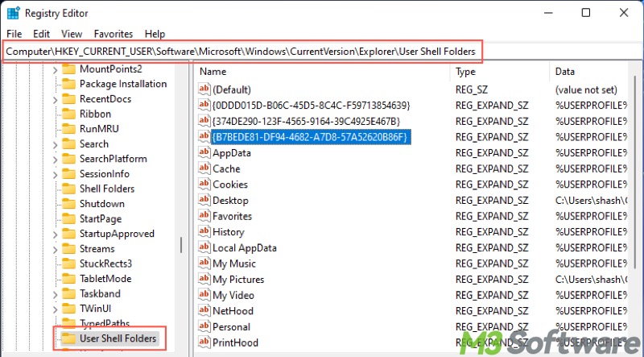This screenshot has height=357, width=644.
Task: Click the Cookies value string icon
Action: pos(204,184)
